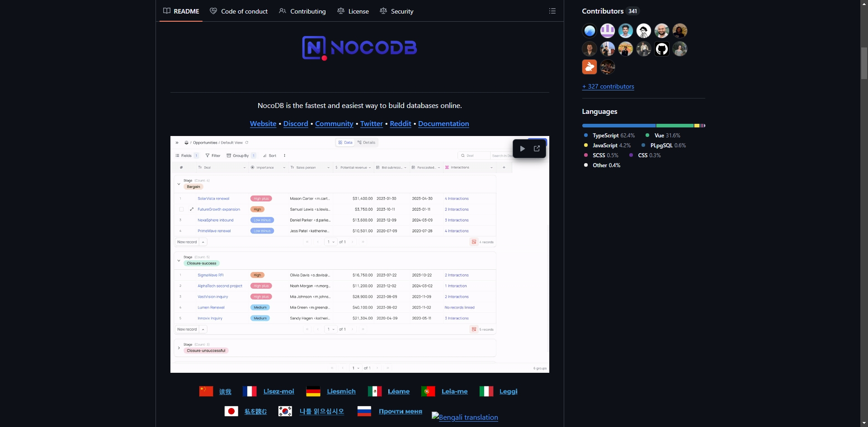
Task: Click the Contributing people icon
Action: (x=283, y=11)
